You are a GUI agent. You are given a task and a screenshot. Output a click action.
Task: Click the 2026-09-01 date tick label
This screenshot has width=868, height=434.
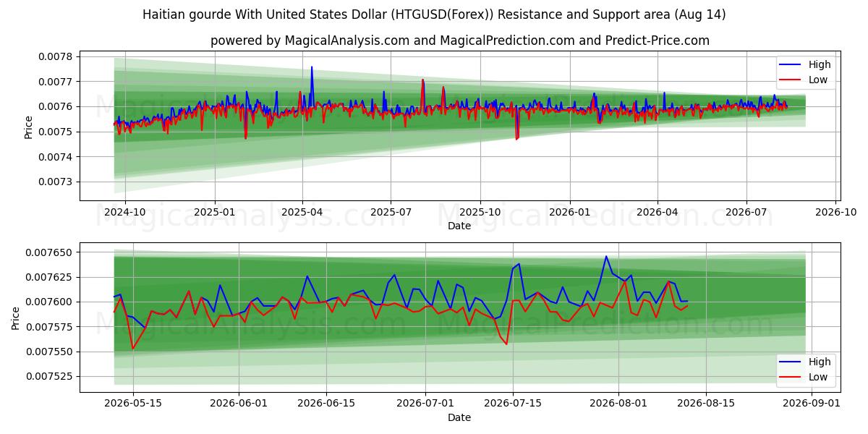click(x=812, y=404)
